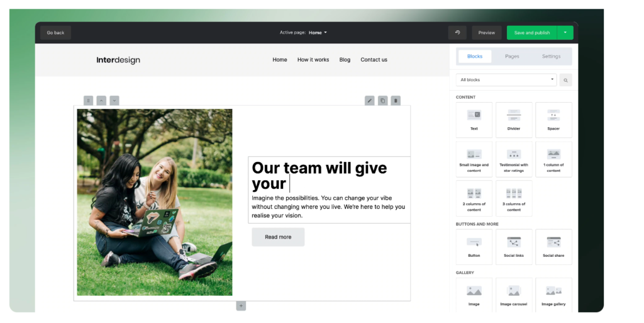Image resolution: width=644 pixels, height=323 pixels.
Task: Select the Text content block
Action: [x=474, y=120]
